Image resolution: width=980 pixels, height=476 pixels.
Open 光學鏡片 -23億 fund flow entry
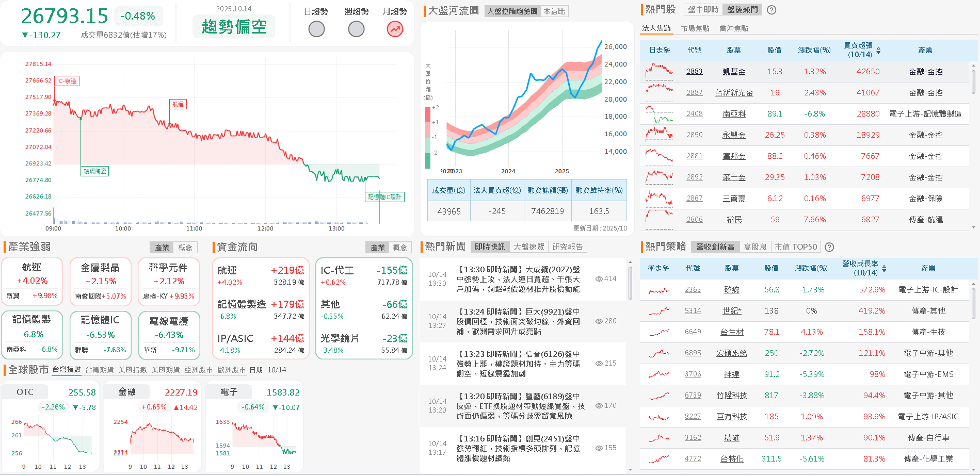point(364,343)
